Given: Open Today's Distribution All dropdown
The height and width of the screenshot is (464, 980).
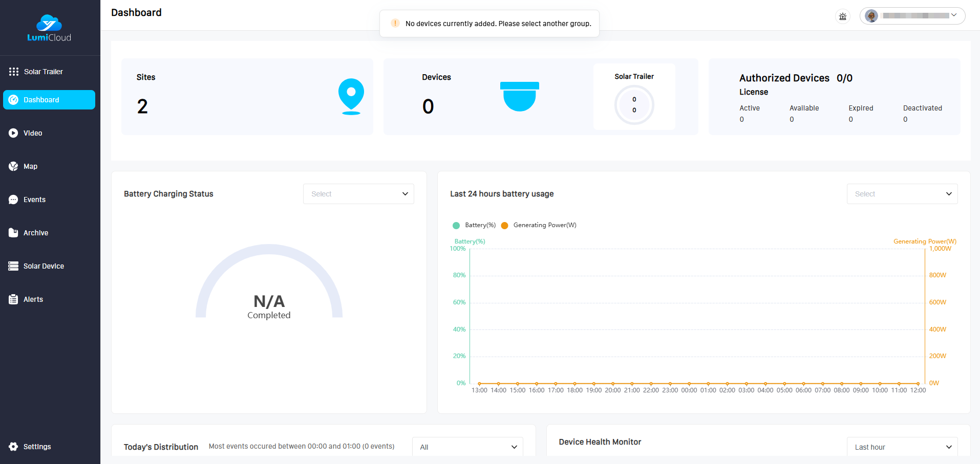Looking at the screenshot, I should click(x=467, y=447).
